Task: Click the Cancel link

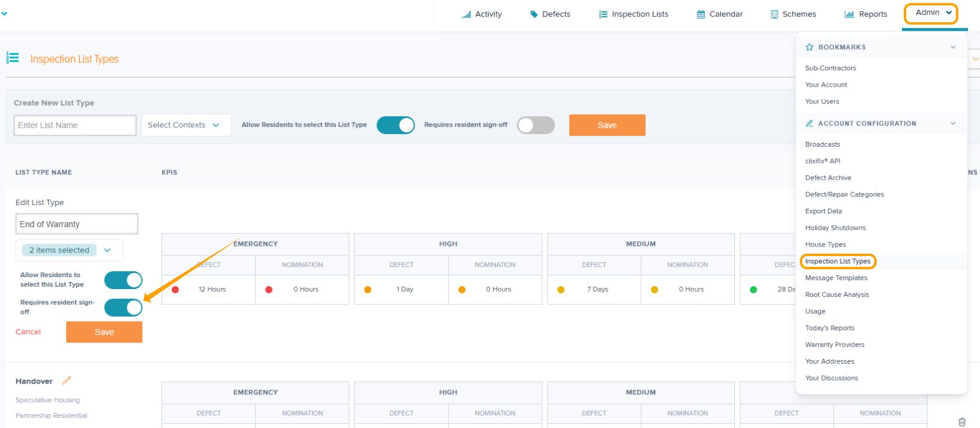Action: tap(28, 332)
